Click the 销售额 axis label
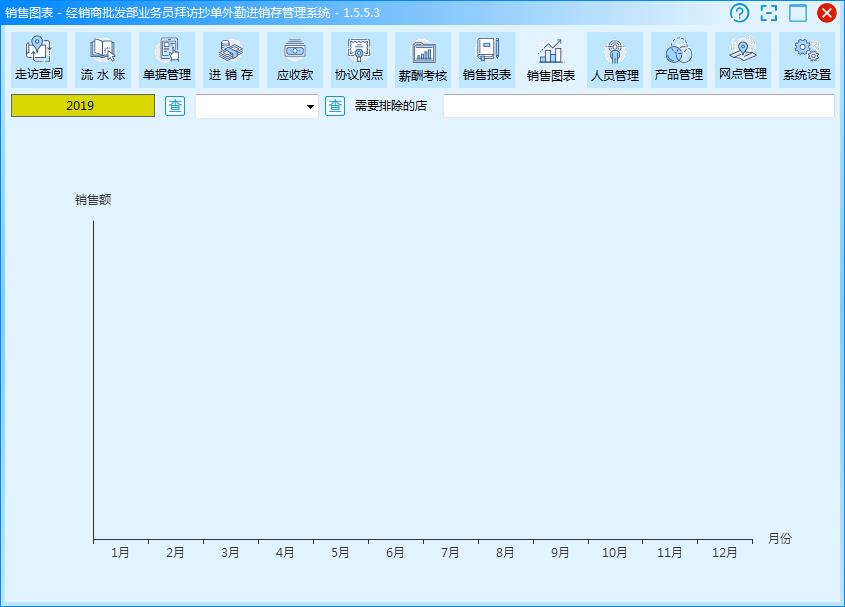 [93, 200]
